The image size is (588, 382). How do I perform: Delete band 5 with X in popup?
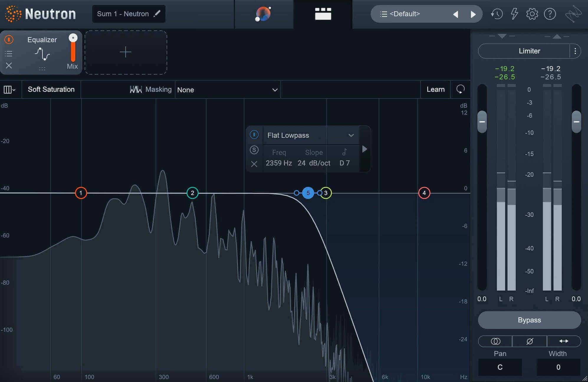tap(254, 164)
